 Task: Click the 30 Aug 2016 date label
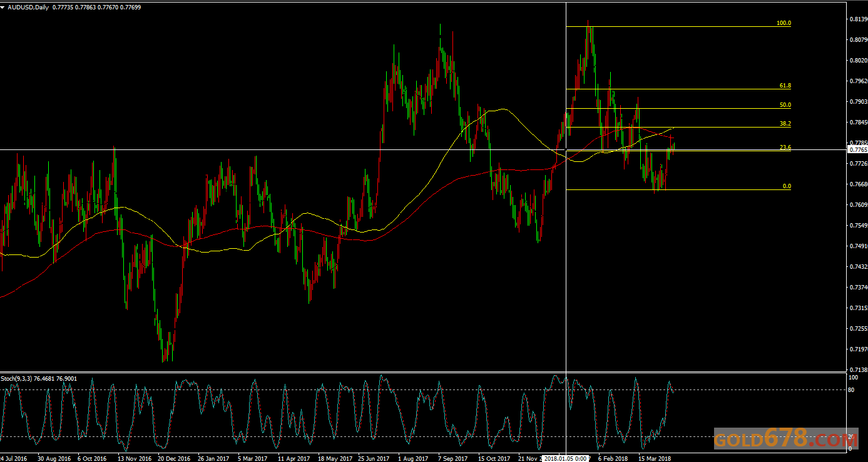[x=54, y=458]
